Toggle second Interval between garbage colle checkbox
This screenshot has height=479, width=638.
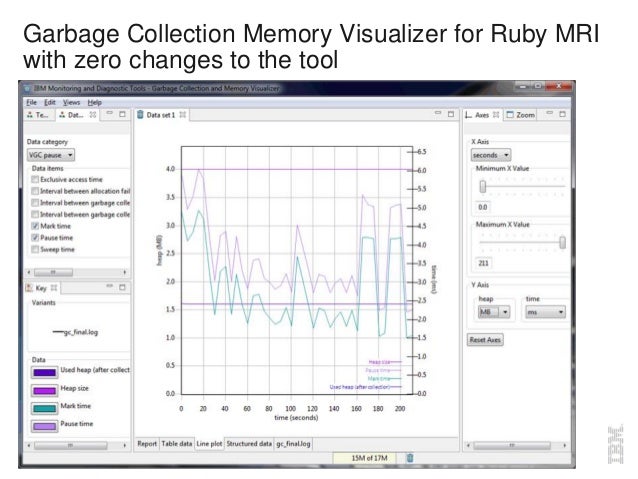point(35,214)
